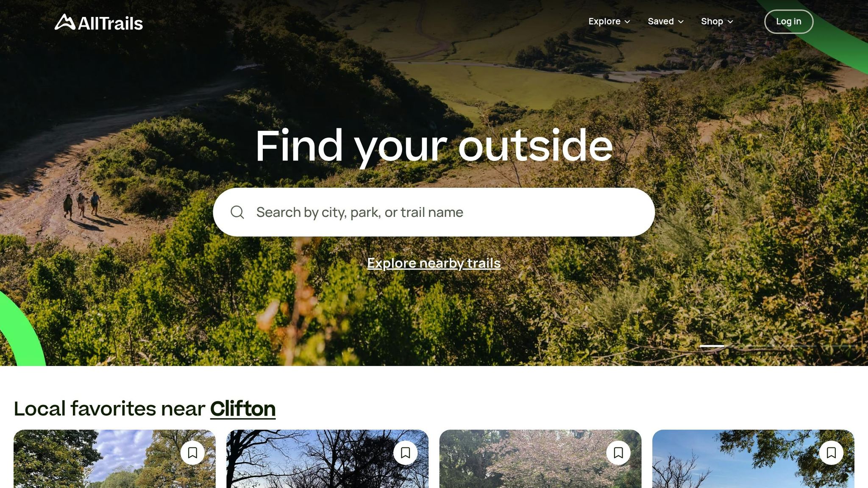Expand the Explore dropdown chevron
The height and width of the screenshot is (488, 868).
[627, 22]
